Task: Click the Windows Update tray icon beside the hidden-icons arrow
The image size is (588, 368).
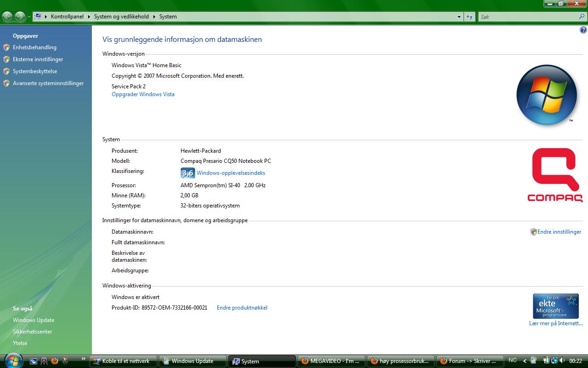Action: tap(533, 361)
